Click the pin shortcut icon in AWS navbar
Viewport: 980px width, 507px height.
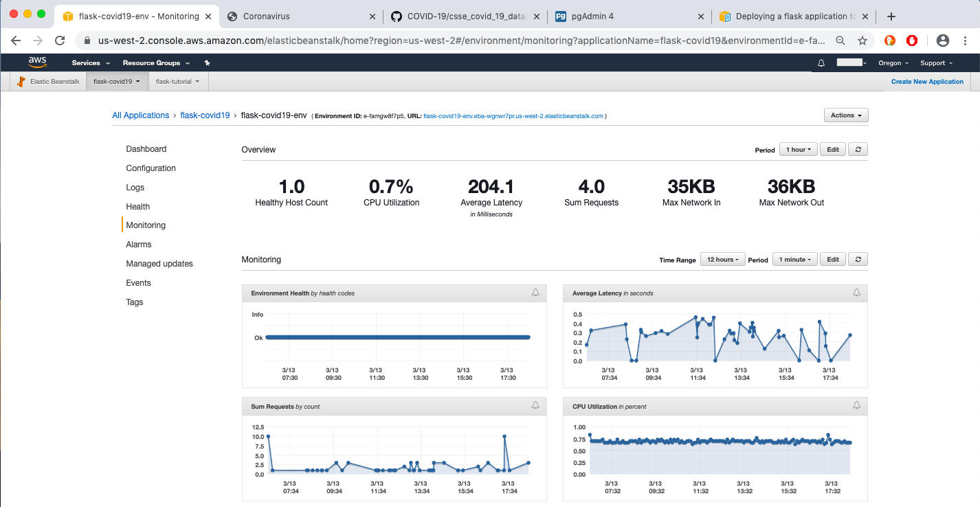[207, 63]
